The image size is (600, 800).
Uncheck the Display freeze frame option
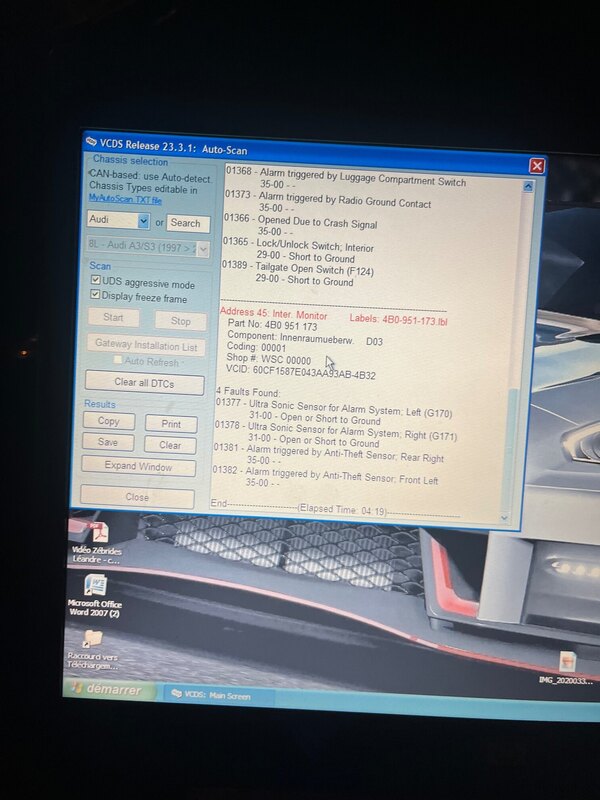[x=95, y=297]
